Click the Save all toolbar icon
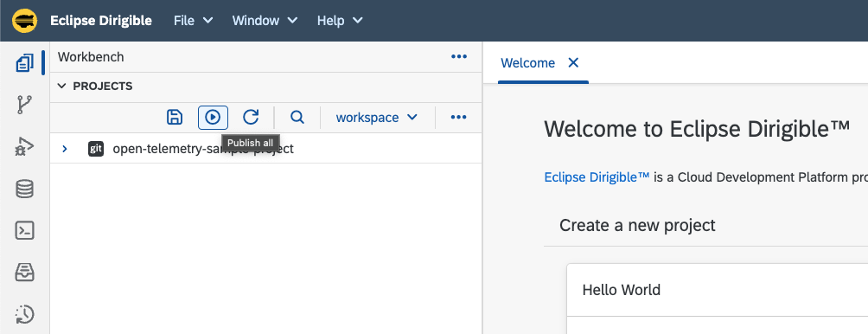The image size is (868, 334). click(175, 118)
